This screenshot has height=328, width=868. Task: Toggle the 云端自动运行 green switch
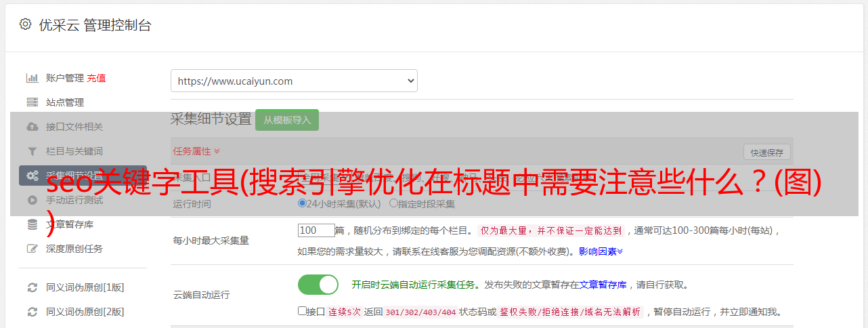[x=318, y=285]
